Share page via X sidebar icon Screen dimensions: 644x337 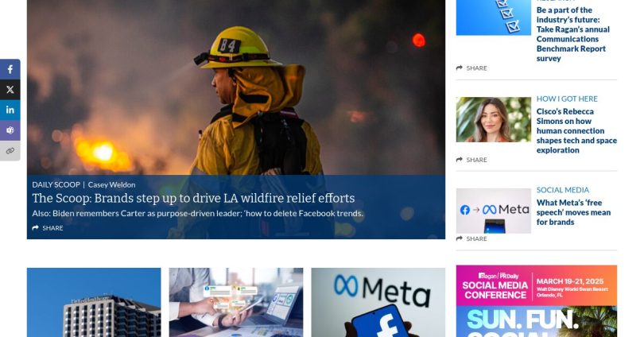coord(10,90)
